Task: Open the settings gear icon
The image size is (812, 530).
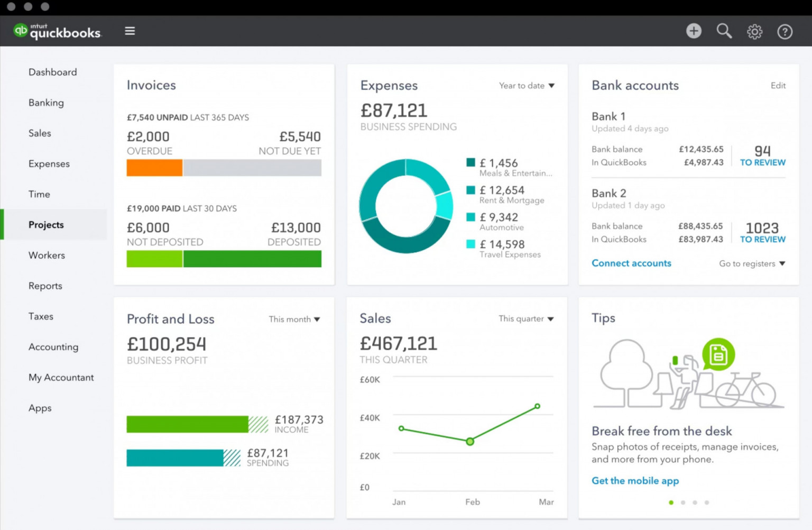Action: [x=754, y=31]
